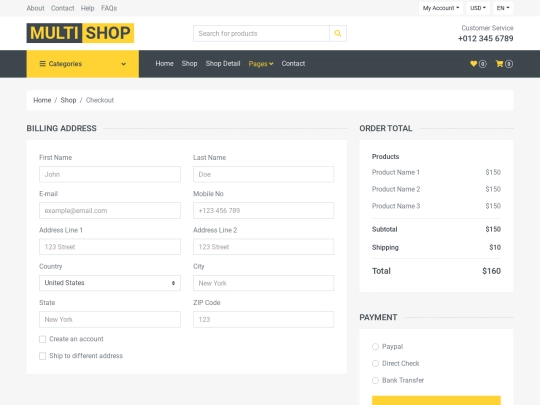The width and height of the screenshot is (540, 405).
Task: Click the phone number +012 345 6789
Action: tap(486, 39)
